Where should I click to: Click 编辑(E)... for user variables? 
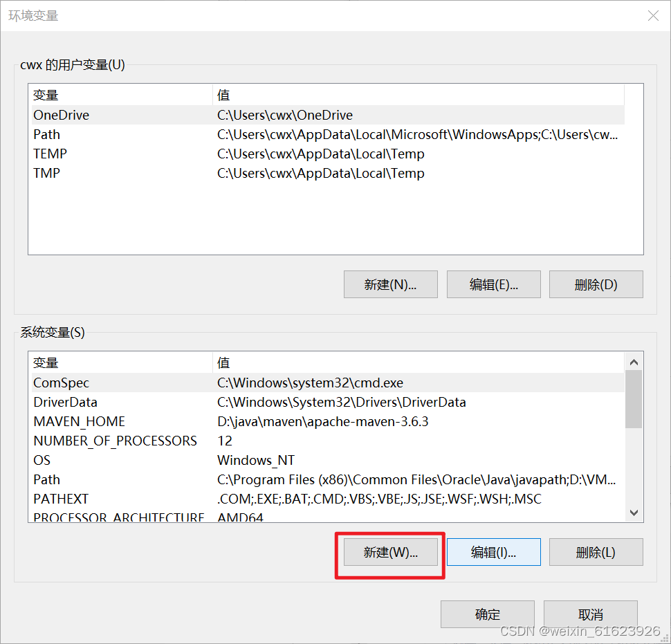tap(493, 284)
